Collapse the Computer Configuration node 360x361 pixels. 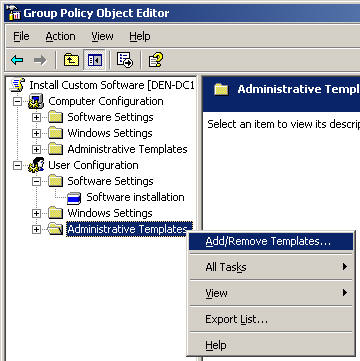point(17,101)
